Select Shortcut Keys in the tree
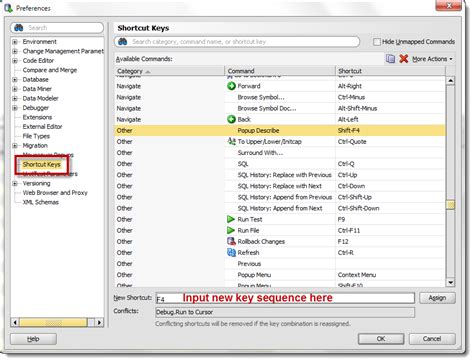The width and height of the screenshot is (474, 362). 42,164
